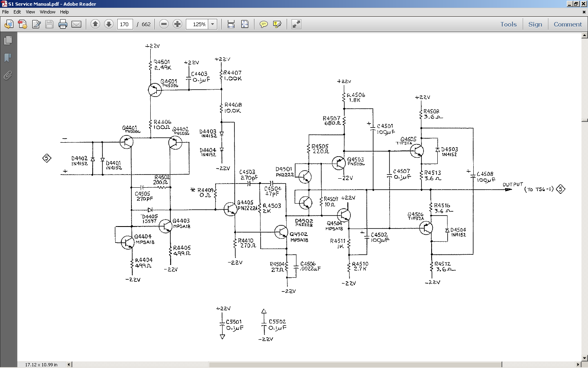Open the Attachments paperclip panel

click(x=8, y=75)
